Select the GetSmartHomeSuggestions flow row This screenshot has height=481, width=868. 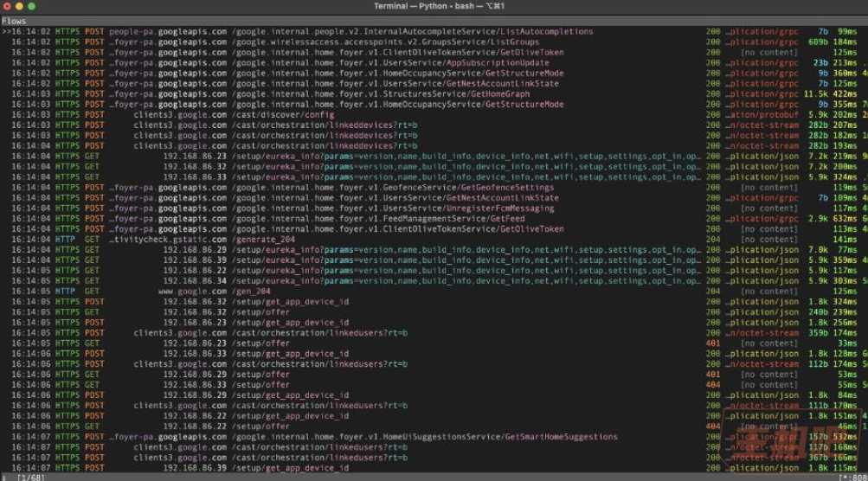[434, 437]
